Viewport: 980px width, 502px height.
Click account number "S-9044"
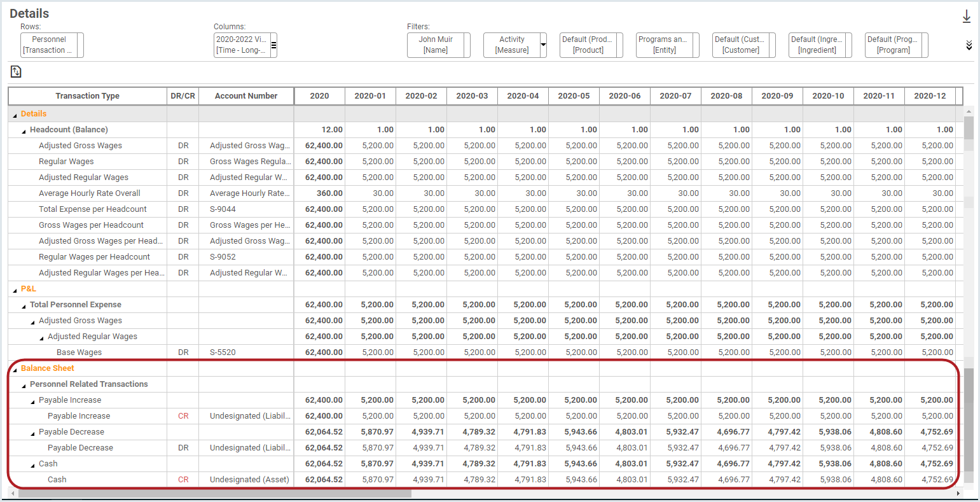tap(223, 209)
